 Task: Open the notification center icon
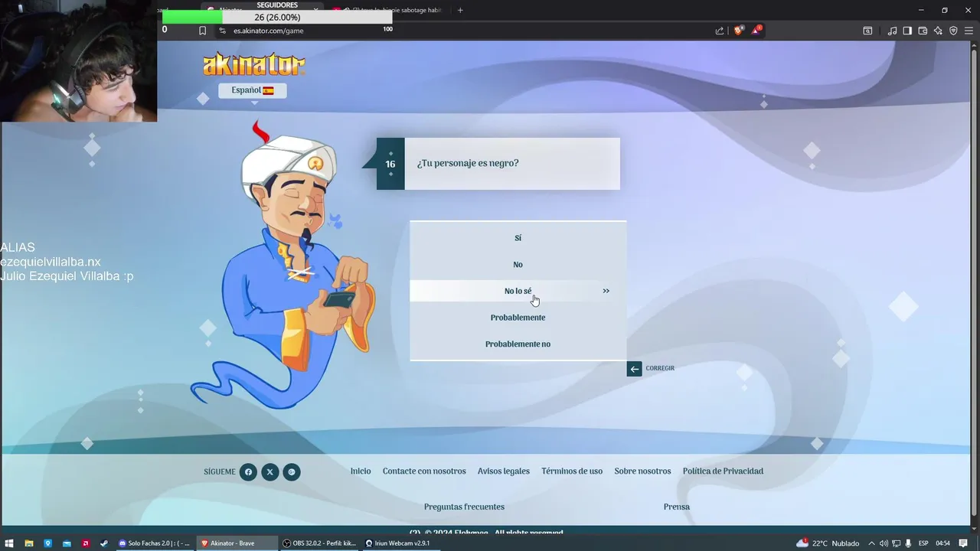click(x=963, y=543)
